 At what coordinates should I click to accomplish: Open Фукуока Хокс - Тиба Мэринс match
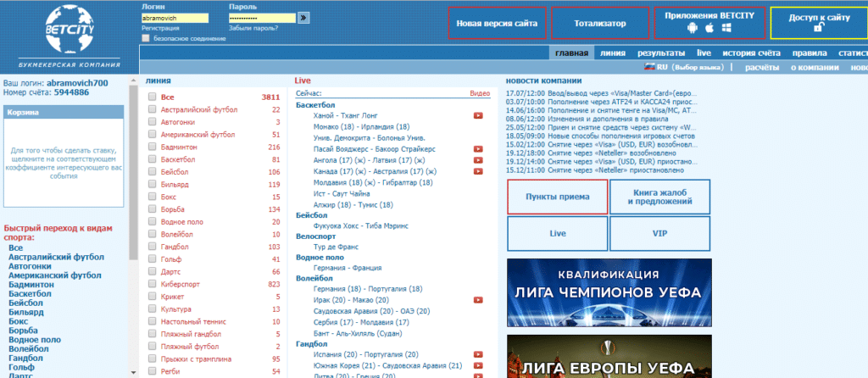pos(361,225)
